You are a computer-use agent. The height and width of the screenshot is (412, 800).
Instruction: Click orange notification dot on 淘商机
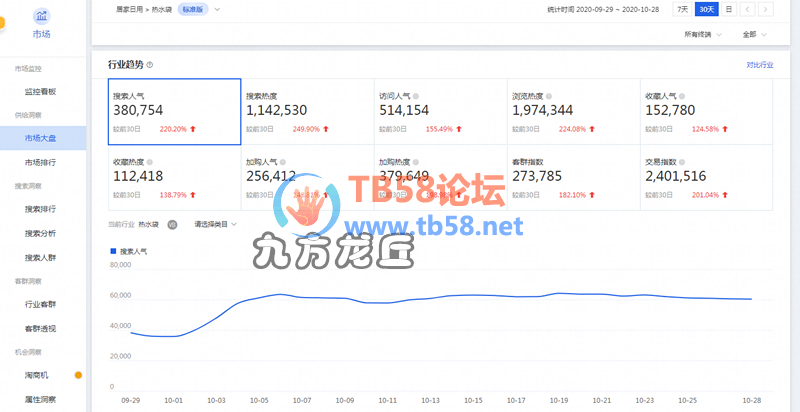point(78,375)
